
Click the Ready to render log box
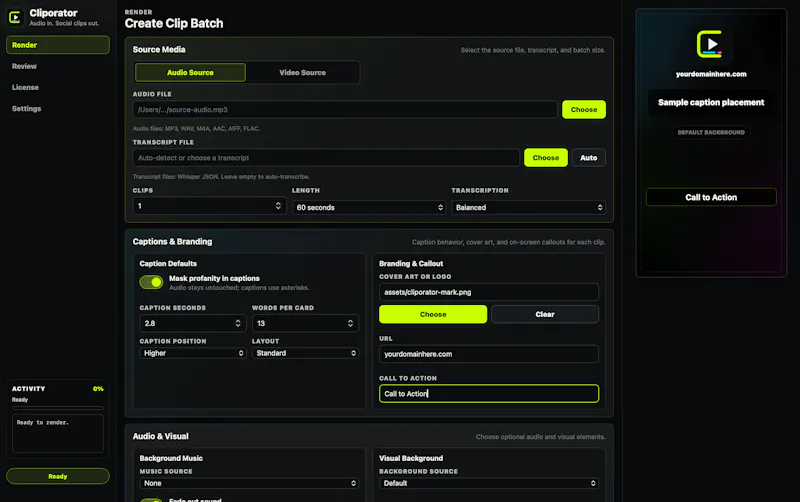[58, 434]
